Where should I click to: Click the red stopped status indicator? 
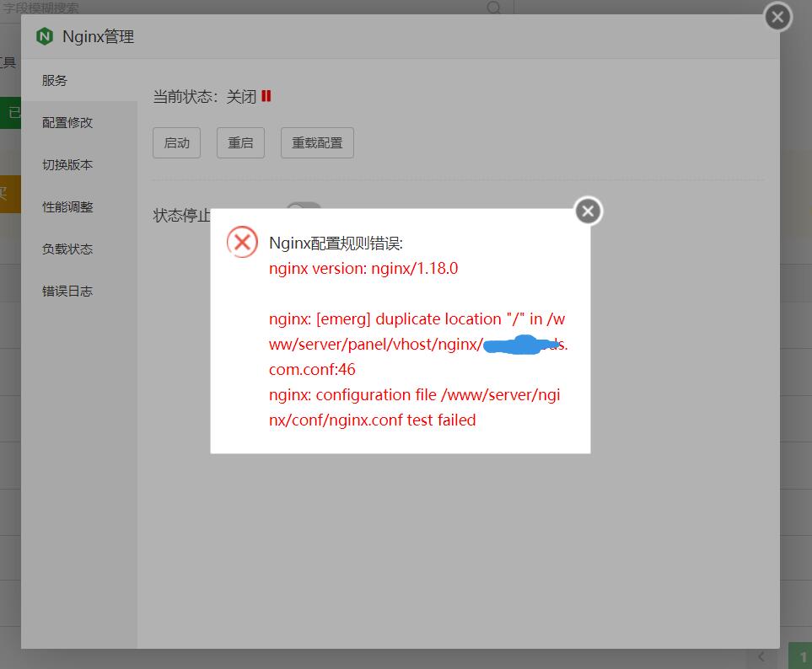point(266,96)
